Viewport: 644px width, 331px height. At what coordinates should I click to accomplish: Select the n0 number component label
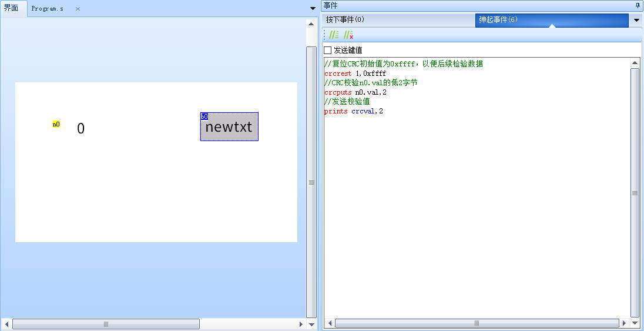point(56,125)
